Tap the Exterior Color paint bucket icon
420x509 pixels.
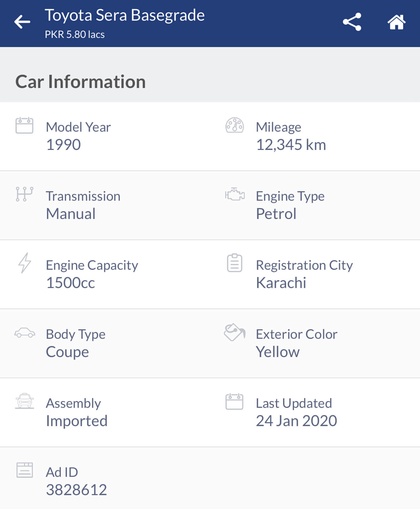[x=234, y=332]
